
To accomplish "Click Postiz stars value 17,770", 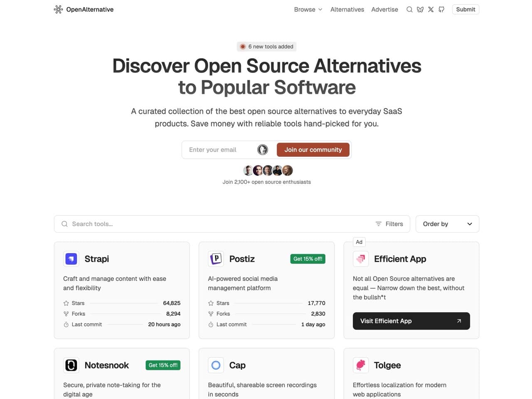I will point(316,303).
